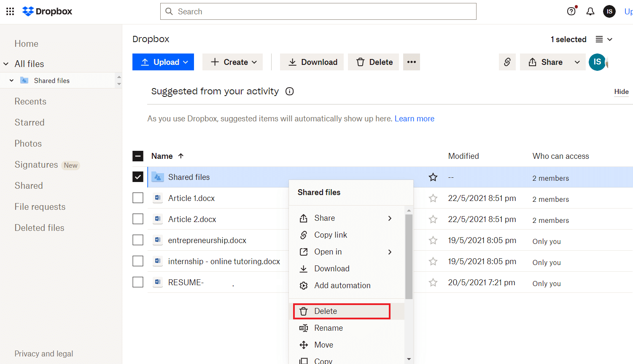Open the Upload dropdown button

tap(163, 62)
